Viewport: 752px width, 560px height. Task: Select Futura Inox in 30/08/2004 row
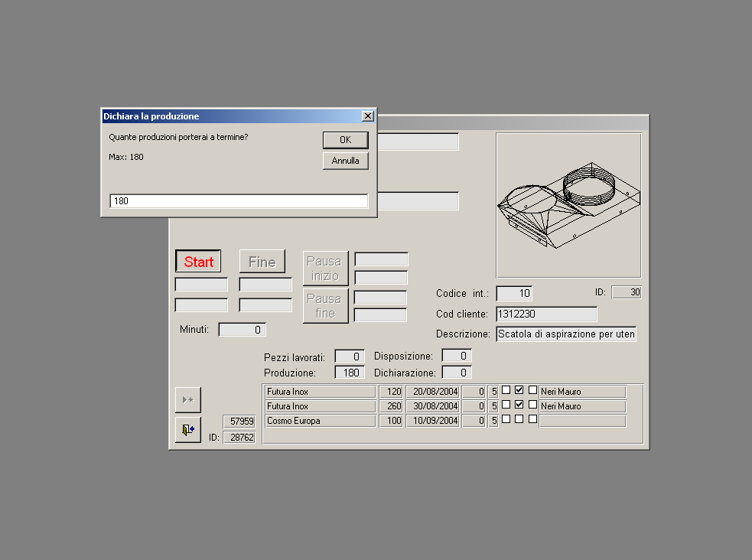tap(321, 406)
